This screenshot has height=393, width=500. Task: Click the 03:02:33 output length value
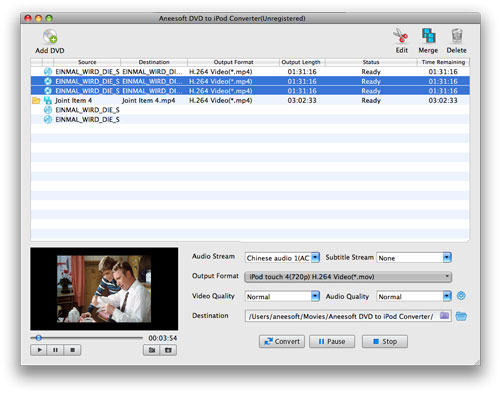click(302, 100)
